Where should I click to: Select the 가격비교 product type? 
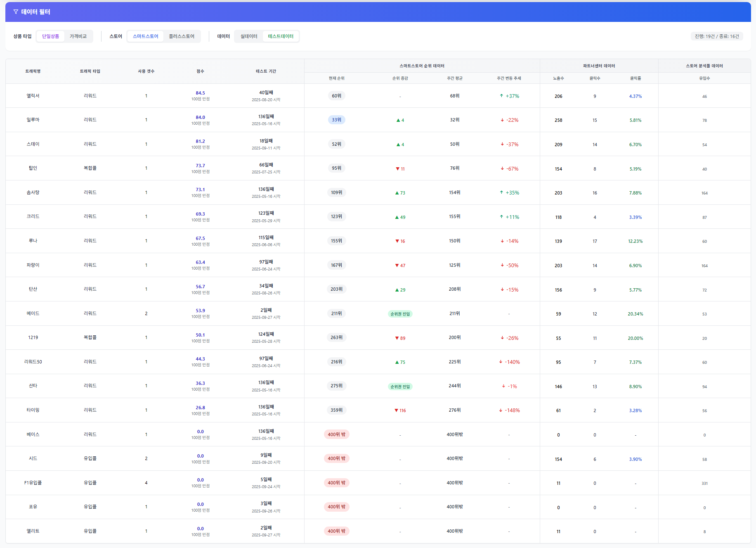click(78, 36)
